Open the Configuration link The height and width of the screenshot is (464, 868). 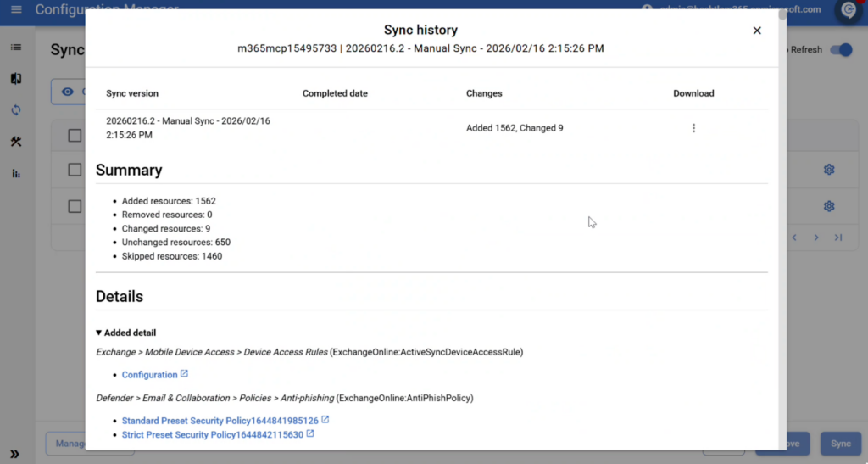coord(149,375)
